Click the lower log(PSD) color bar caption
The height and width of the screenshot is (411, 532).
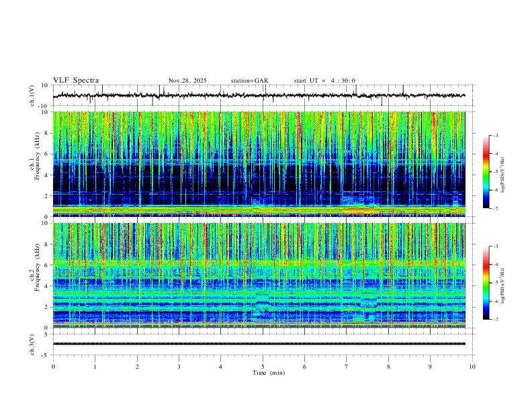pos(503,285)
